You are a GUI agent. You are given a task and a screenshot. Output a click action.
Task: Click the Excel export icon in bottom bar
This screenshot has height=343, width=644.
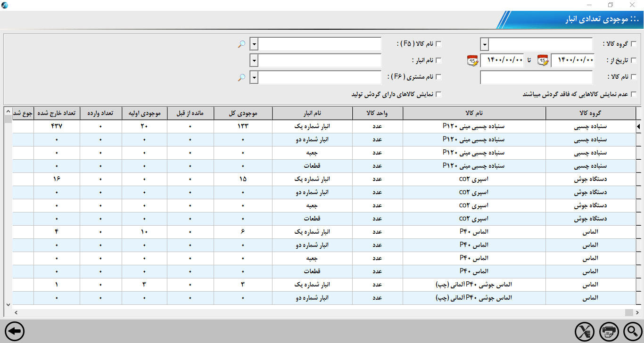click(585, 332)
